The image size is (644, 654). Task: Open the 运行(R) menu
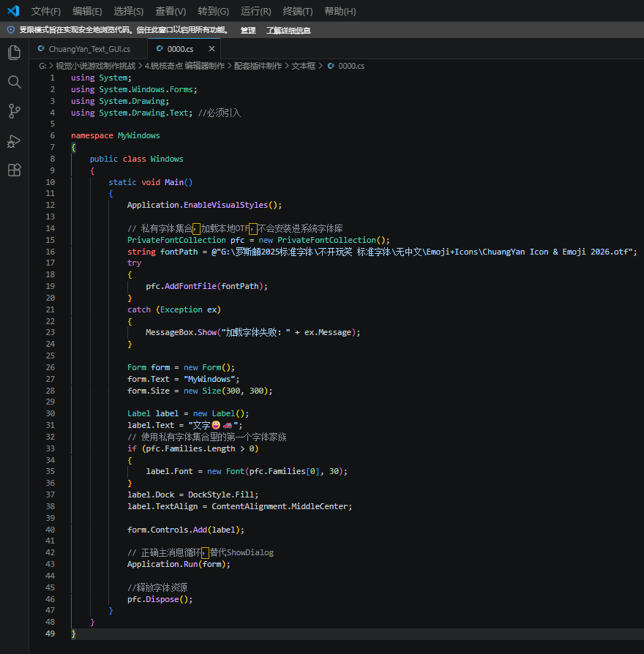click(x=256, y=11)
